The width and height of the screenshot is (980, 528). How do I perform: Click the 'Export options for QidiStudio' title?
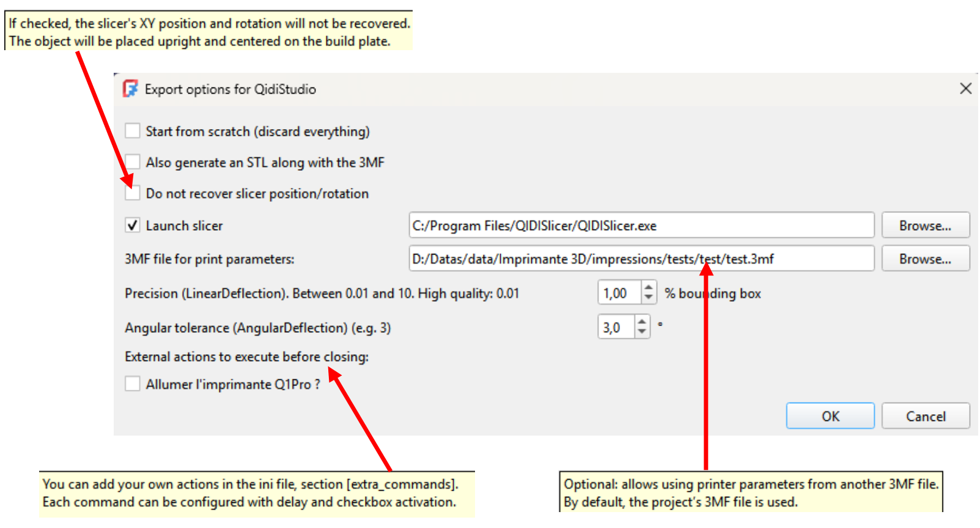point(230,89)
